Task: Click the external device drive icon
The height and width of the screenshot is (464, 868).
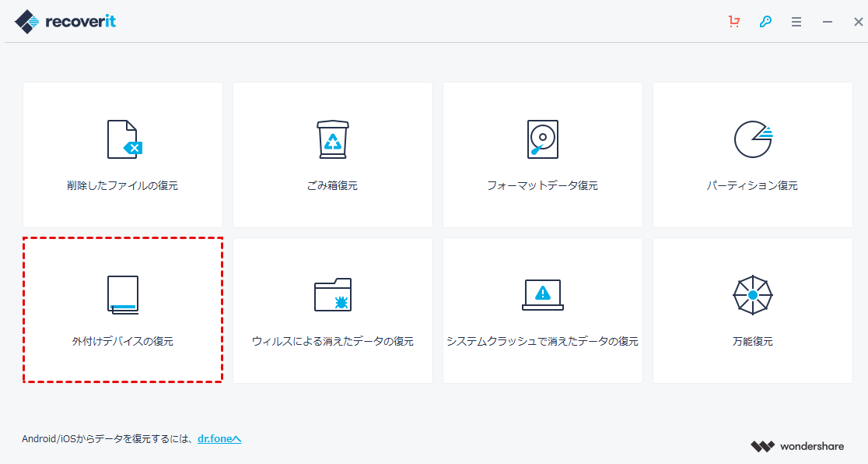Action: click(123, 295)
